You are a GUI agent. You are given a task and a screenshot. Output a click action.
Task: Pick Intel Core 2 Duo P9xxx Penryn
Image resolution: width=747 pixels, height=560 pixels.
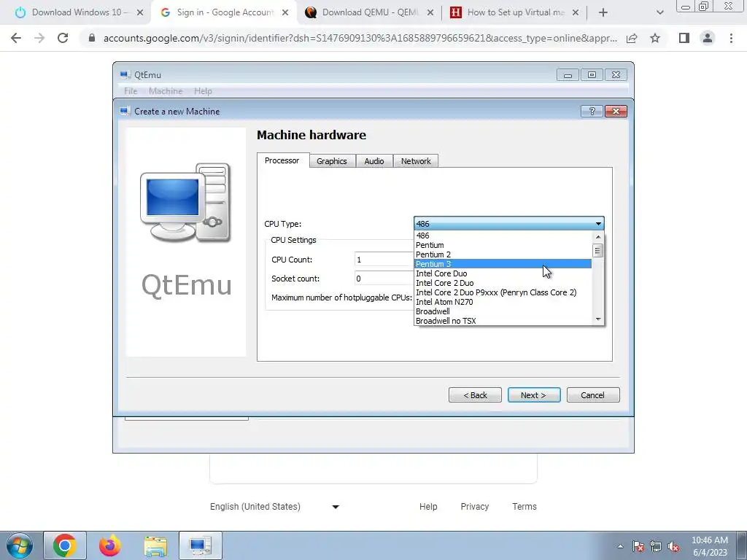pos(503,292)
